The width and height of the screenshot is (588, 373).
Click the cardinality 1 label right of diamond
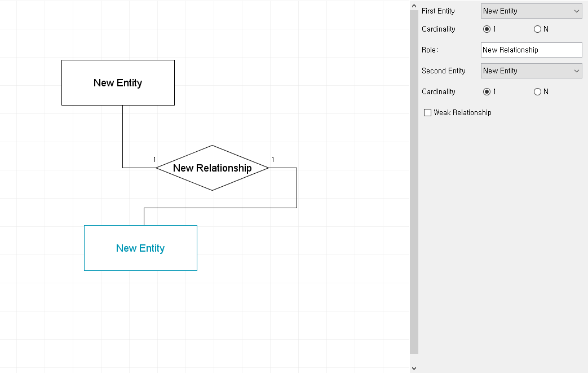273,160
